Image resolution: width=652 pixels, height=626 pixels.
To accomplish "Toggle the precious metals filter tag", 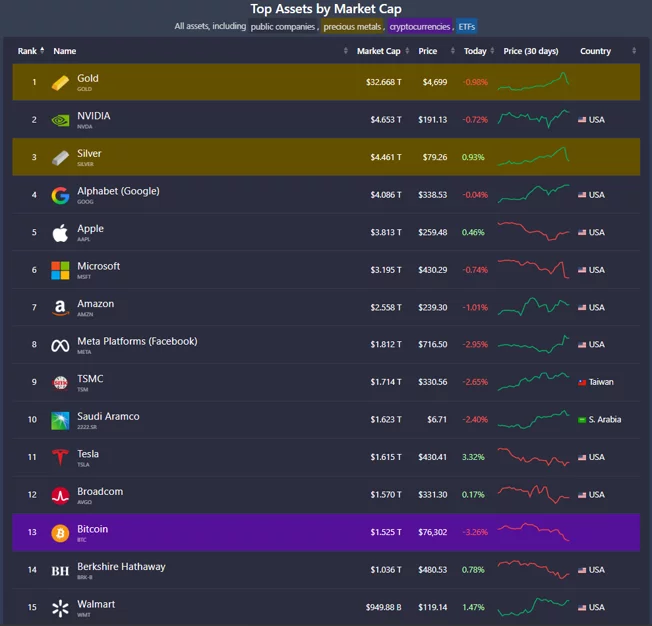I will click(x=352, y=27).
